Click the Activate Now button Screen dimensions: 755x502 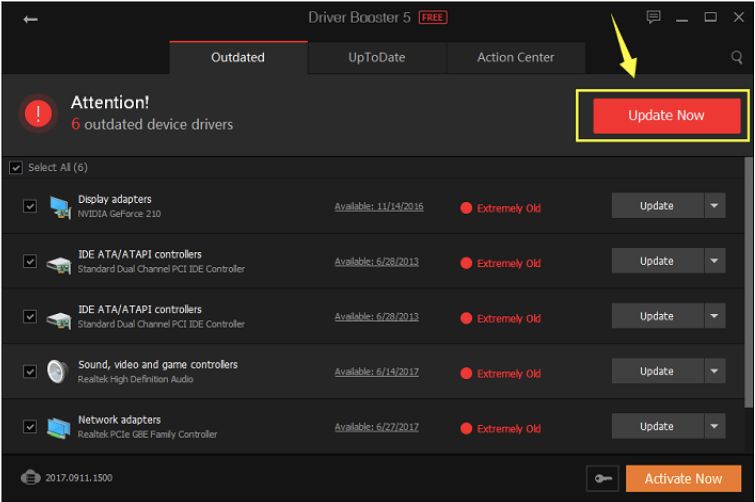click(683, 478)
